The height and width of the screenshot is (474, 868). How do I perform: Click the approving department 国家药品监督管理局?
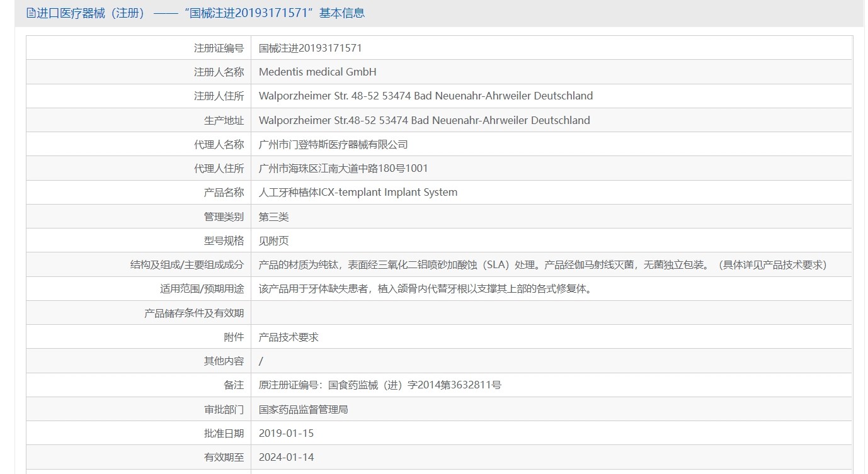click(304, 409)
